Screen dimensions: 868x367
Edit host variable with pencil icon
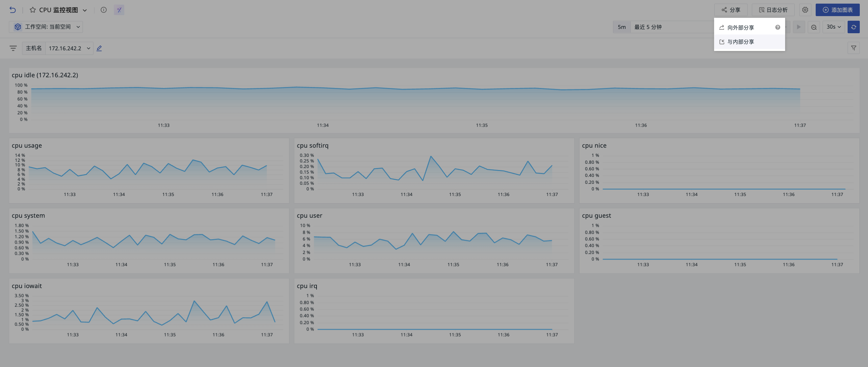[99, 48]
